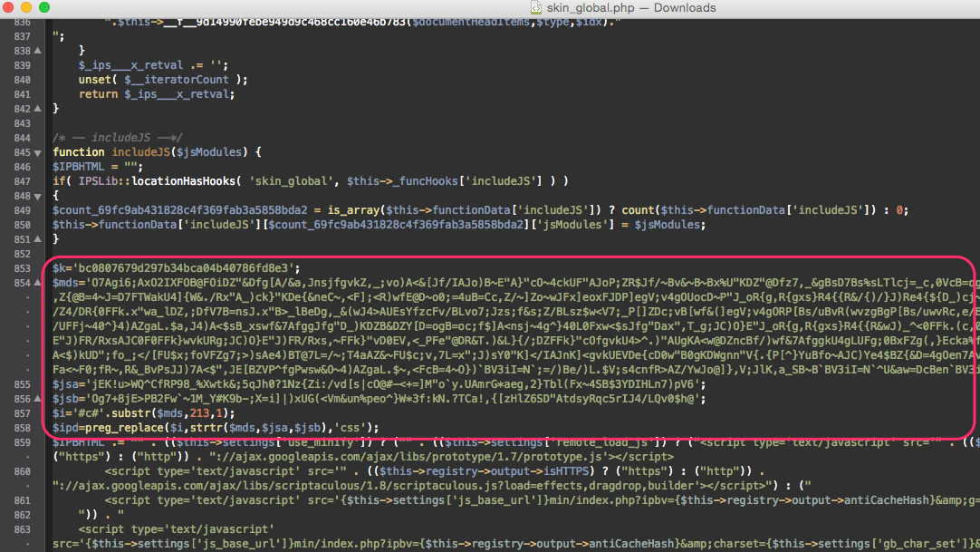
Task: Click the start of the '$mds=' string
Action: [72, 283]
